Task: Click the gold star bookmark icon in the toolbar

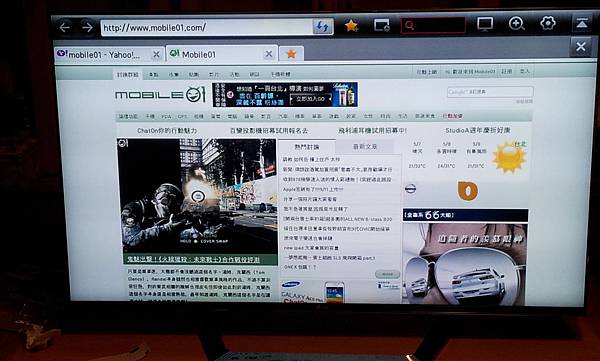Action: tap(351, 26)
